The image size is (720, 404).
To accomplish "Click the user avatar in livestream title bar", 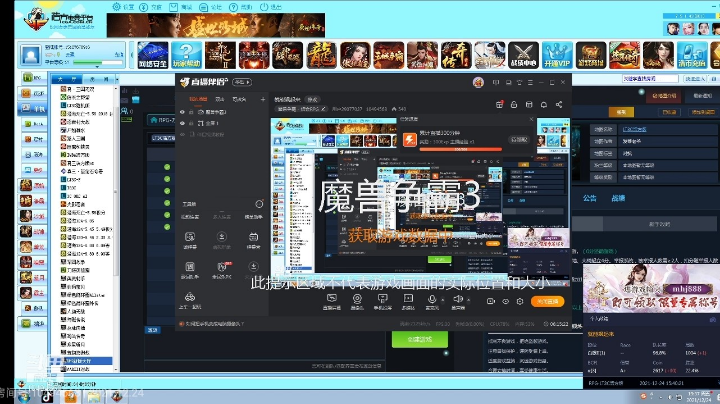I will tap(478, 82).
